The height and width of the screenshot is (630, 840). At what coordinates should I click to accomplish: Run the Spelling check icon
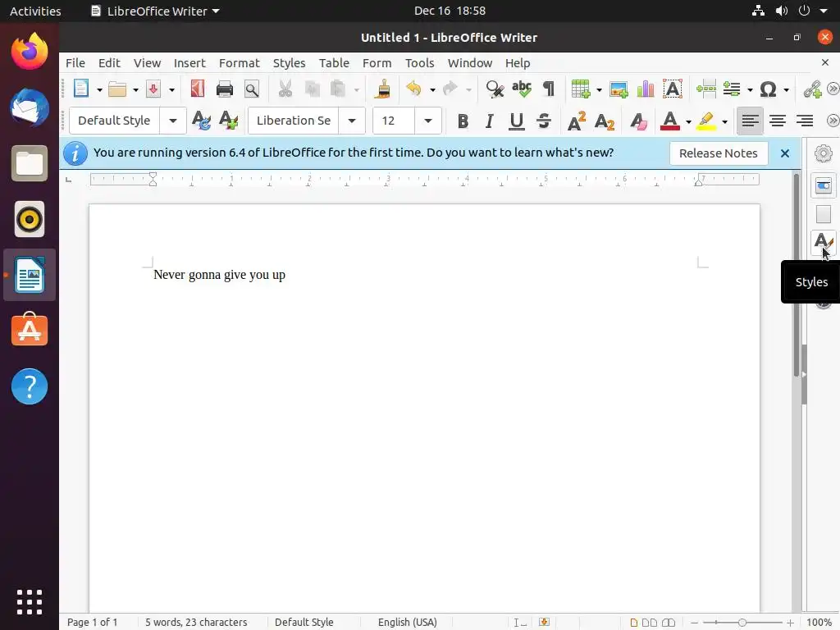tap(521, 89)
